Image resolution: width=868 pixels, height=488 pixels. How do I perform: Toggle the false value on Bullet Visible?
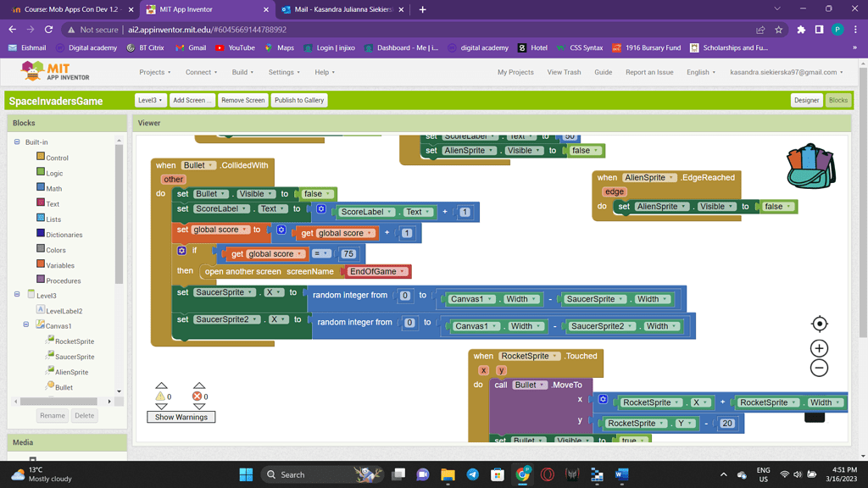pyautogui.click(x=317, y=194)
